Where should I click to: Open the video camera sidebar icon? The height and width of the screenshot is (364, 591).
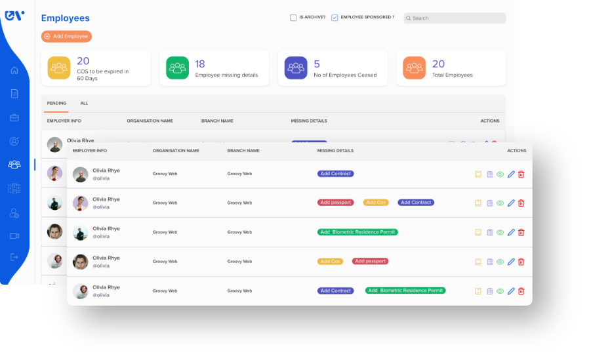[x=14, y=235]
